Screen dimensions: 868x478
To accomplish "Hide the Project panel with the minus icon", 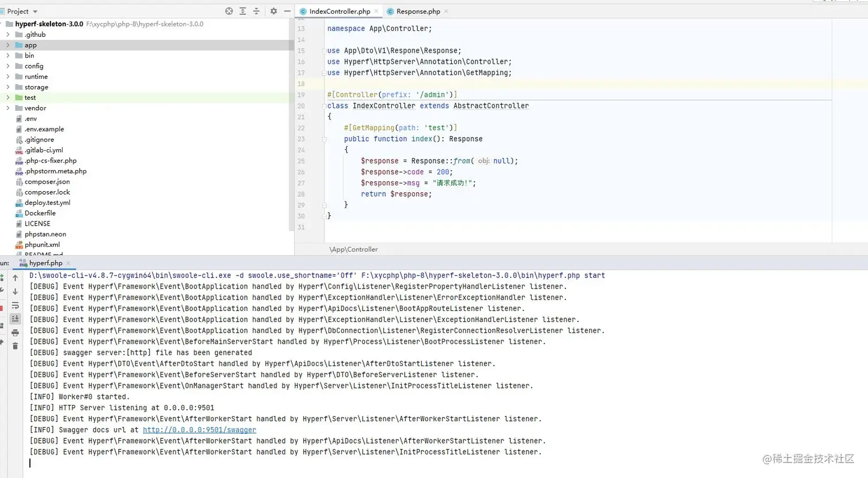I will (287, 11).
